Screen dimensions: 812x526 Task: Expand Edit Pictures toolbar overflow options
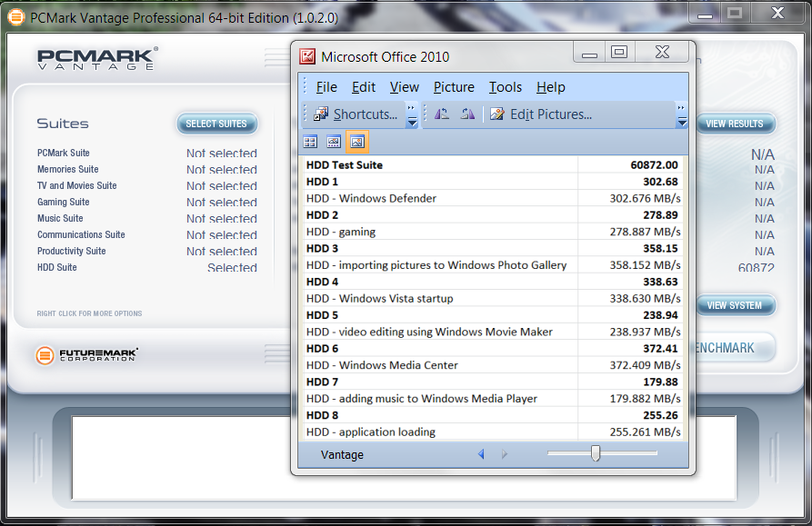pyautogui.click(x=681, y=115)
